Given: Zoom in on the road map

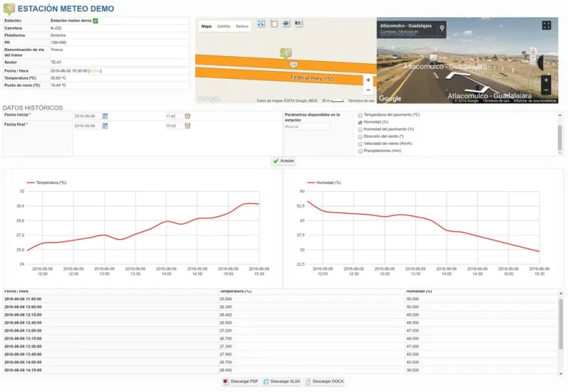Looking at the screenshot, I should coord(368,80).
